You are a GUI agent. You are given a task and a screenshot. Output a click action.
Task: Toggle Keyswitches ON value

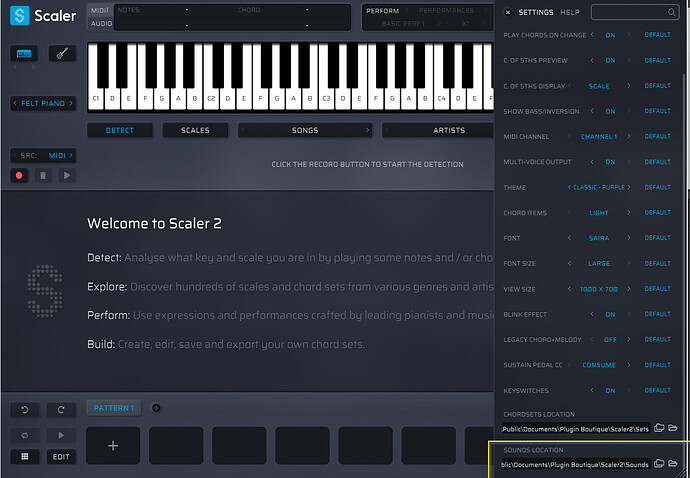click(x=610, y=391)
